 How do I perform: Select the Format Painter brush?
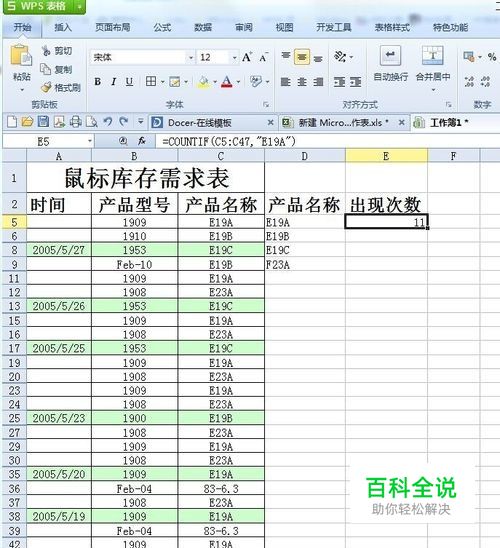click(46, 87)
